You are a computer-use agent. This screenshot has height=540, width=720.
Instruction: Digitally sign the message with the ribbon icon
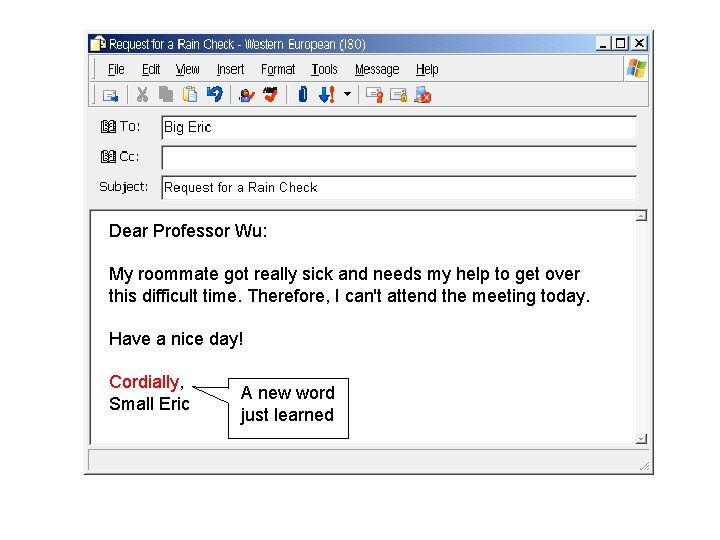[x=374, y=95]
